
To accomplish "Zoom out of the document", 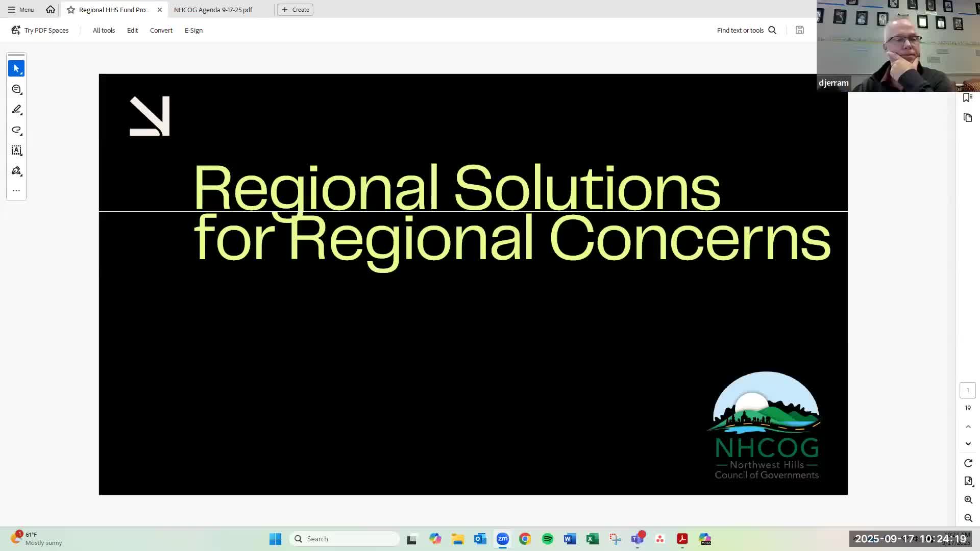I will pyautogui.click(x=968, y=518).
